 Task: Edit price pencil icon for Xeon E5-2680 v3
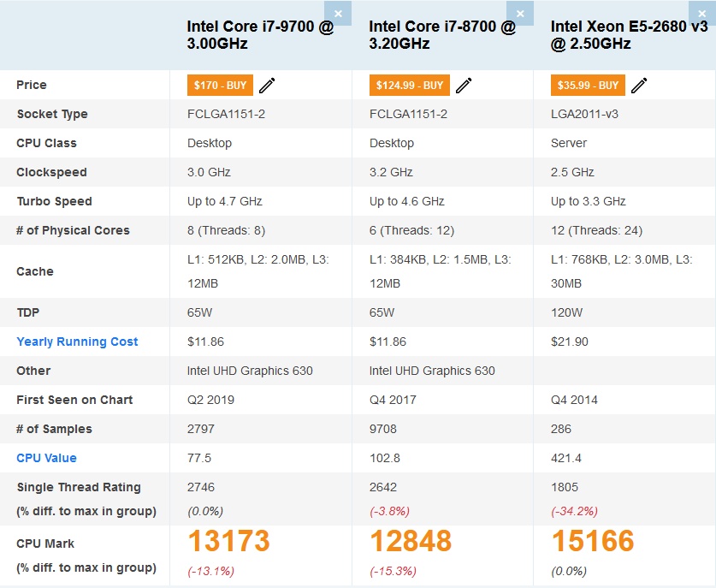[x=639, y=86]
